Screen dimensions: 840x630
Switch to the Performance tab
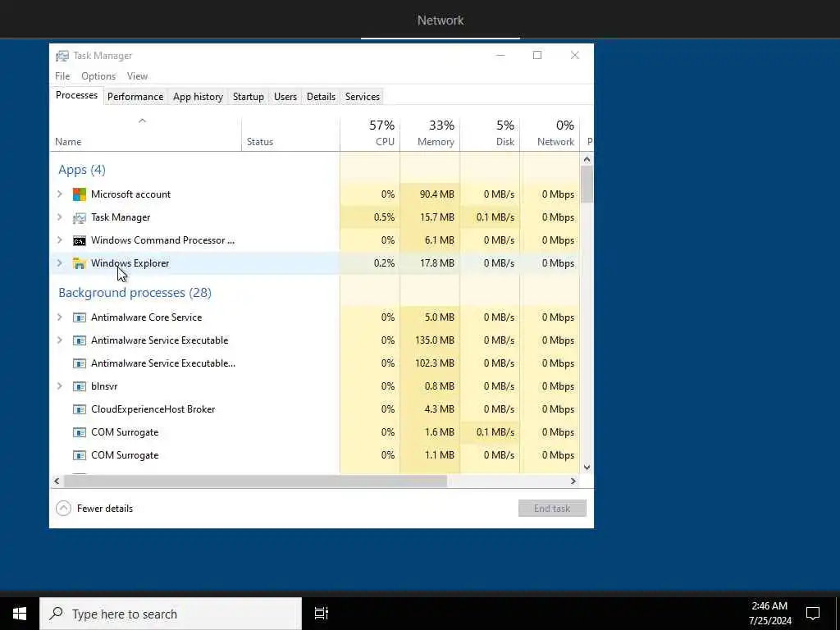135,97
